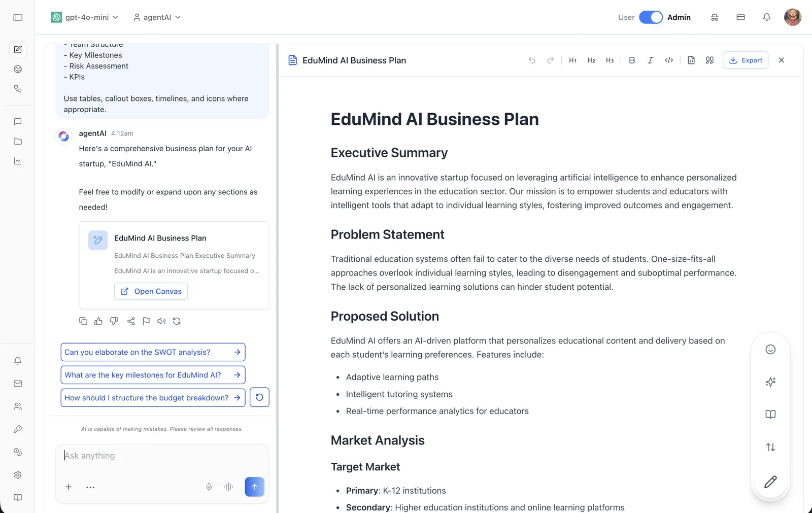Expand the agentAI agent selector

pos(157,17)
